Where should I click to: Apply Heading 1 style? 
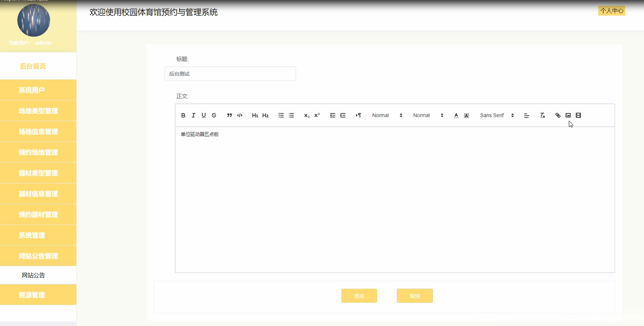click(x=255, y=115)
